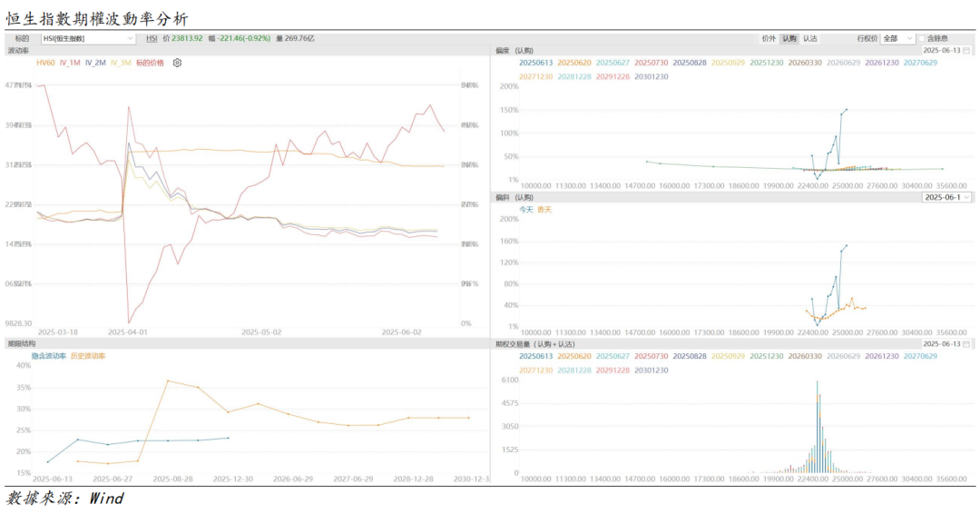Switch to the 认购 tab
The image size is (980, 514).
point(789,38)
